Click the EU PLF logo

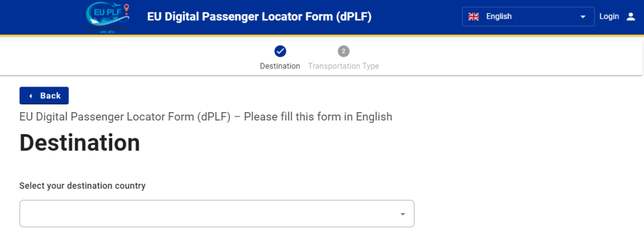(107, 17)
